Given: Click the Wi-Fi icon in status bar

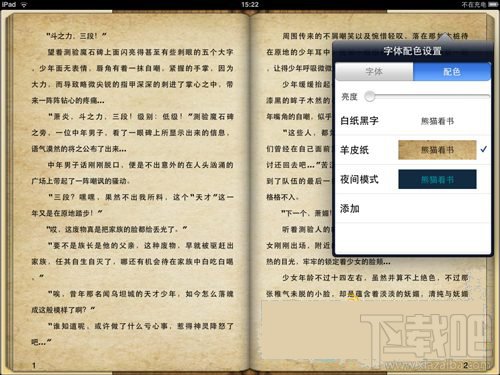Looking at the screenshot, I should pos(24,4).
